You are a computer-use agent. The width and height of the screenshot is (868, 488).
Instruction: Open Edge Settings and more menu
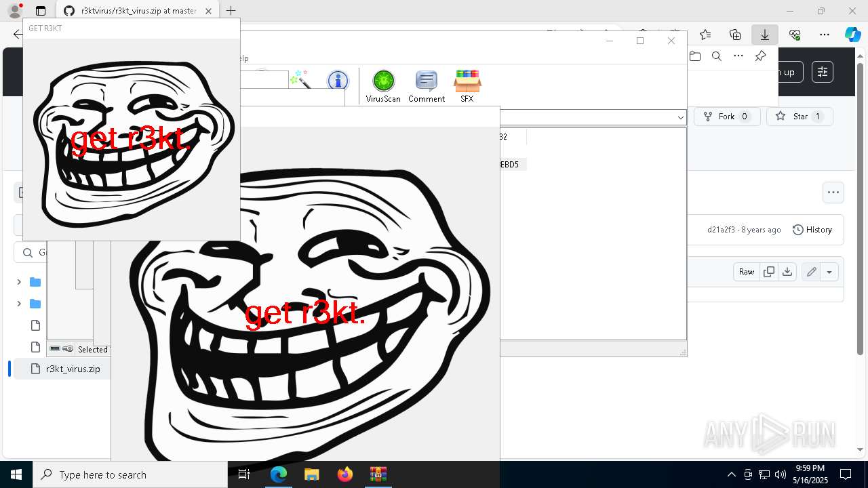(825, 35)
